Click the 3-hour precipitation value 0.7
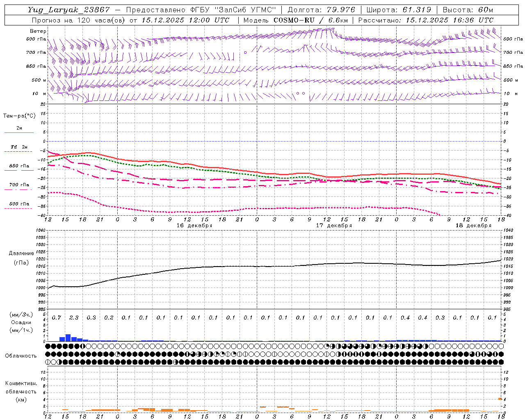 pos(57,317)
